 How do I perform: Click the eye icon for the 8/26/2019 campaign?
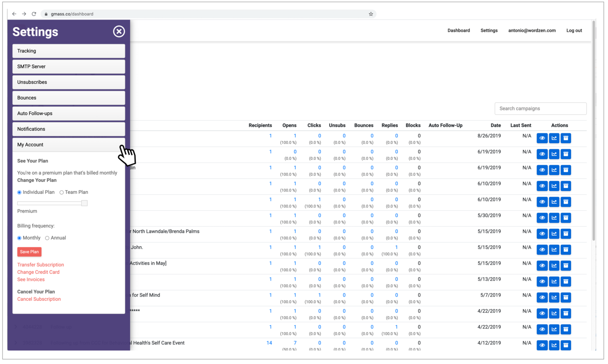coord(542,138)
